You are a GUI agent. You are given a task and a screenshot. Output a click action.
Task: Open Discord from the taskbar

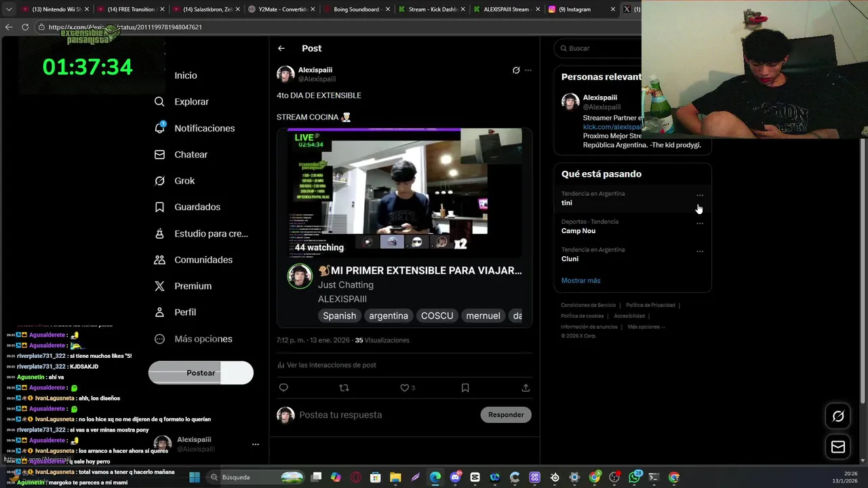[x=455, y=477]
